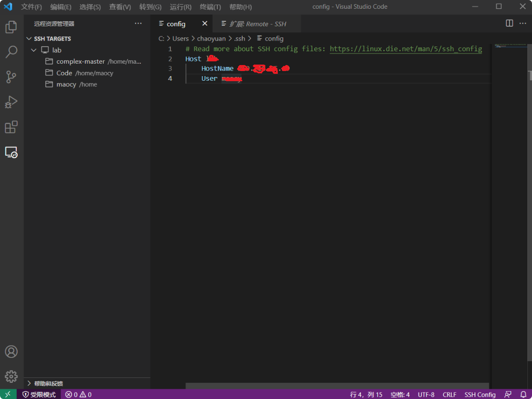Open the Source Control view

pos(11,77)
